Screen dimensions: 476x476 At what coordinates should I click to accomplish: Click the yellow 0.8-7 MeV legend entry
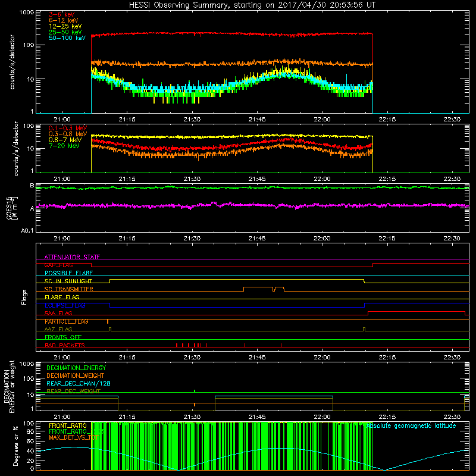pyautogui.click(x=65, y=140)
